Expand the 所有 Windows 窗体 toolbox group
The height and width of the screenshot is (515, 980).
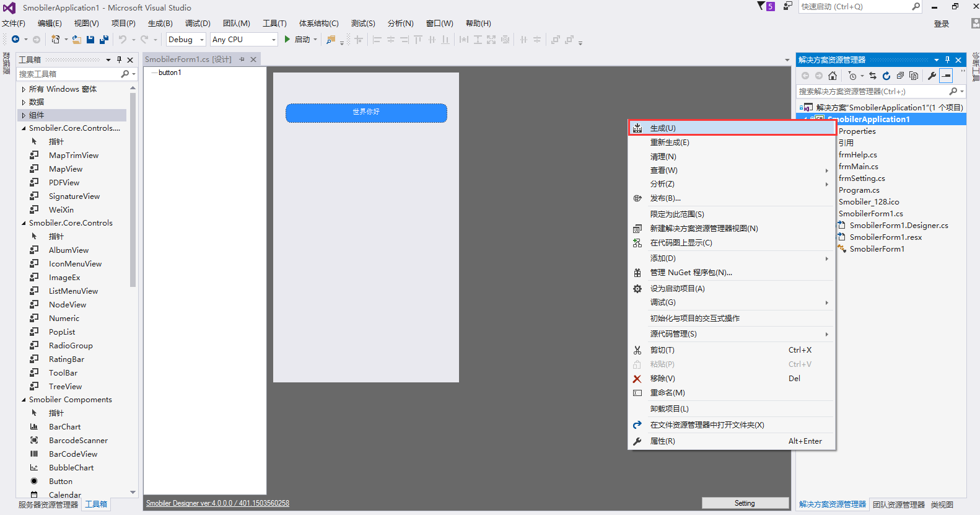point(24,89)
